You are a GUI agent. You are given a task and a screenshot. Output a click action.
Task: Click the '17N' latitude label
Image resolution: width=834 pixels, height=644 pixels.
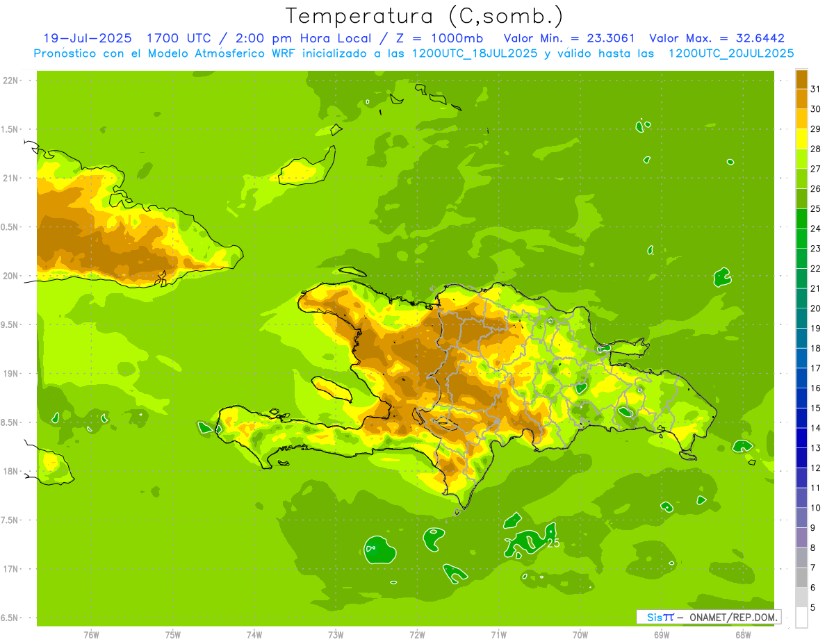[10, 570]
